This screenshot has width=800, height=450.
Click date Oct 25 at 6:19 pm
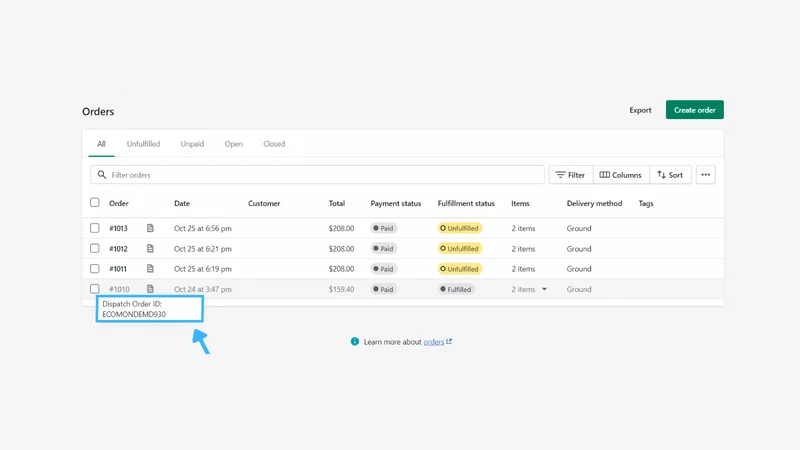click(x=203, y=268)
